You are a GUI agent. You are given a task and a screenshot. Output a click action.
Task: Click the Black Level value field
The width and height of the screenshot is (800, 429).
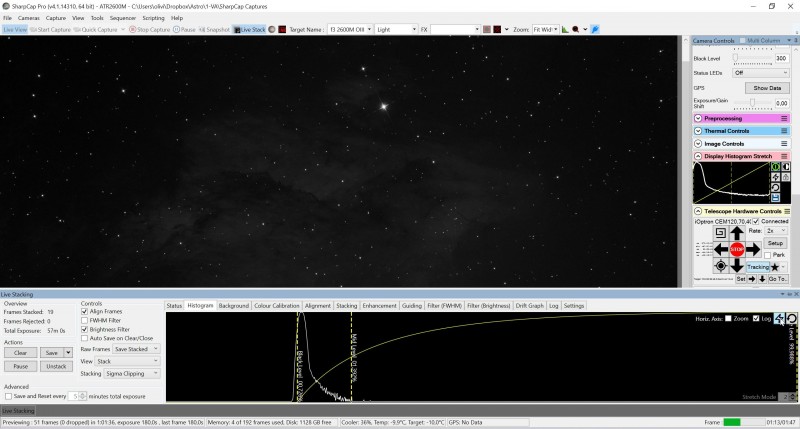[x=782, y=58]
